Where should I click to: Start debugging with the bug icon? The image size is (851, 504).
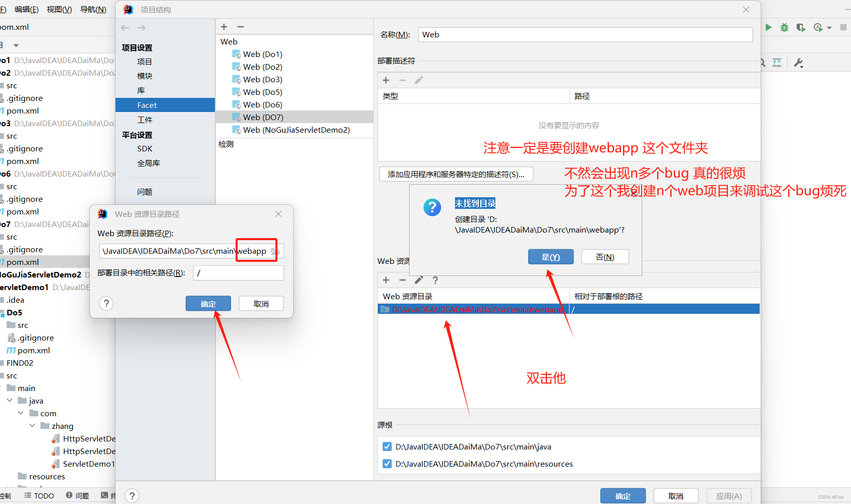(784, 27)
